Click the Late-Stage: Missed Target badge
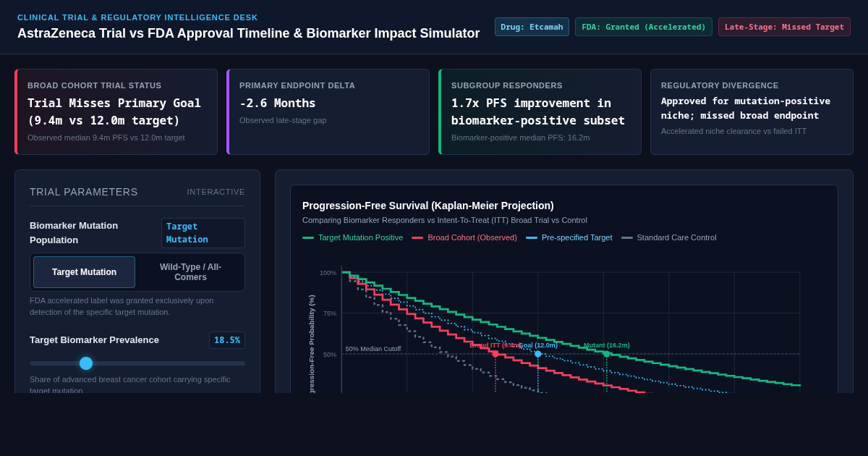 784,27
